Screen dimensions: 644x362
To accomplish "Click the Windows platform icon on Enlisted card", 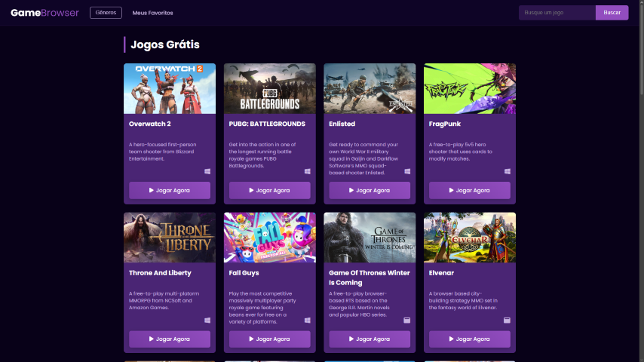I will coord(407,171).
